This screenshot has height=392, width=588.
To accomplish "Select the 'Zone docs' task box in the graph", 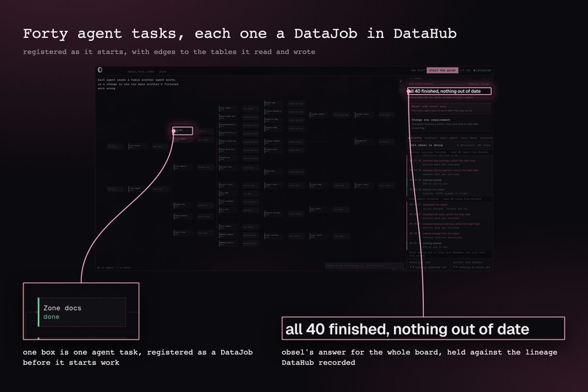I will [x=183, y=131].
